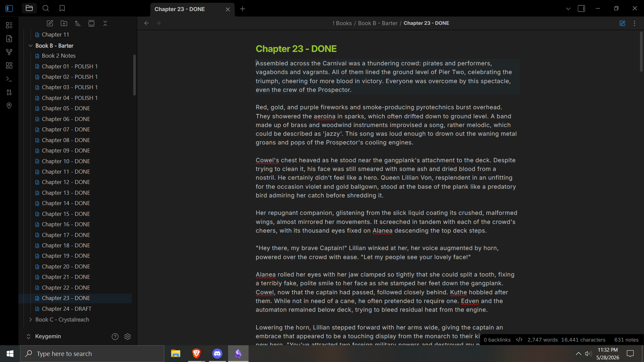The height and width of the screenshot is (362, 644).
Task: Click the auto-reveal current file icon
Action: point(91,23)
